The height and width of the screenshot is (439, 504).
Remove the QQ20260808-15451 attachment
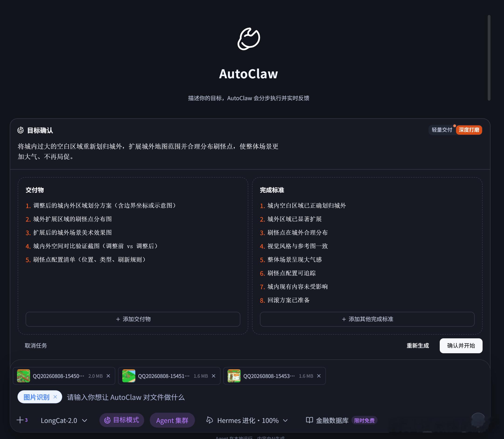214,376
